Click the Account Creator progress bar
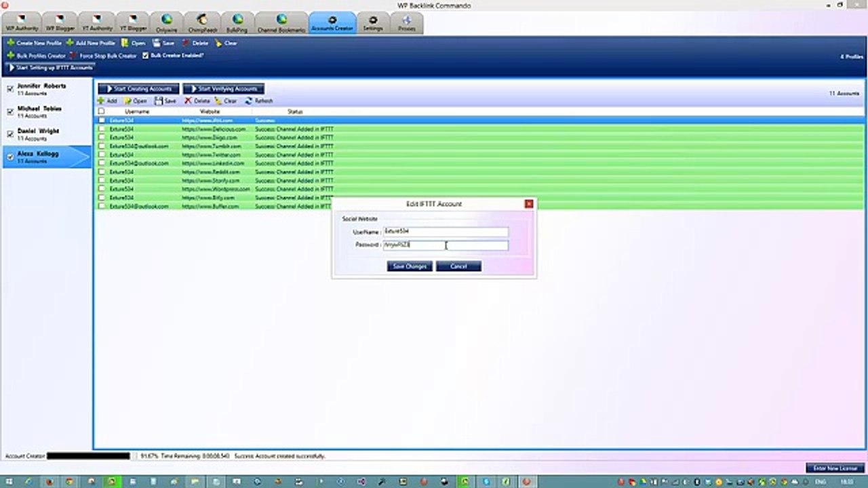 point(88,456)
